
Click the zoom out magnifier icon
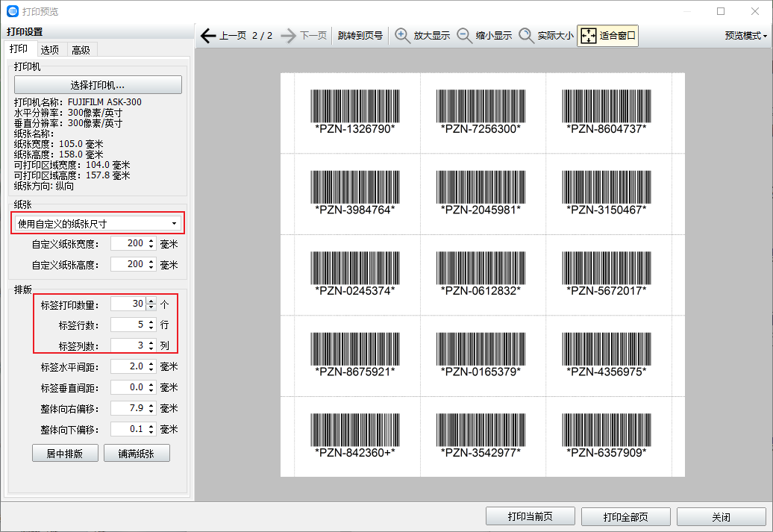pyautogui.click(x=464, y=36)
